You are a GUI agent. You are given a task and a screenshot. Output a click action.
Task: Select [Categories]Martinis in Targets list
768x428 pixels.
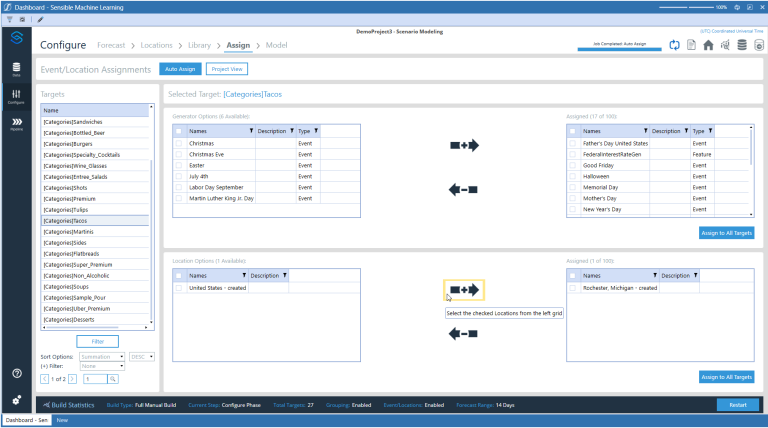click(x=93, y=231)
